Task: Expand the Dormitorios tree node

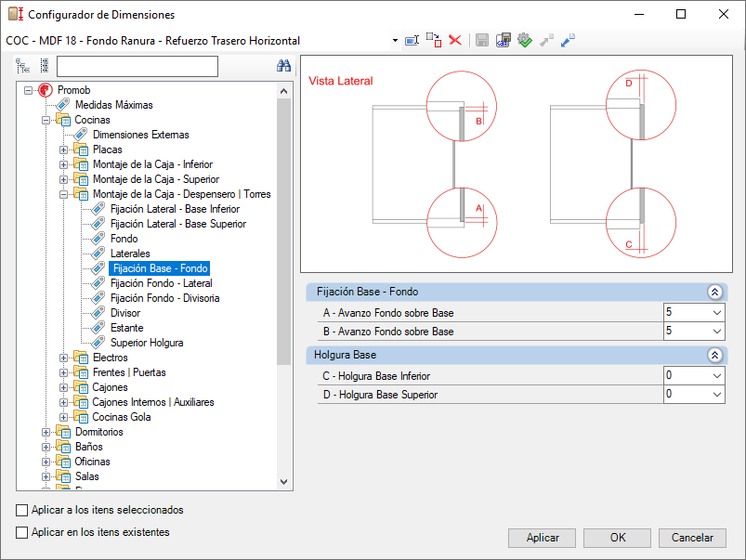Action: (46, 432)
